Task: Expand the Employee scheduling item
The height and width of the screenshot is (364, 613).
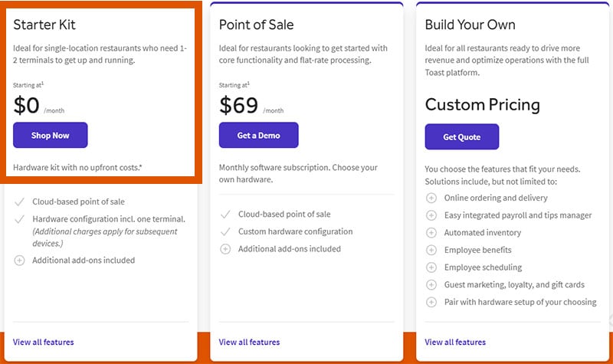Action: coord(431,267)
